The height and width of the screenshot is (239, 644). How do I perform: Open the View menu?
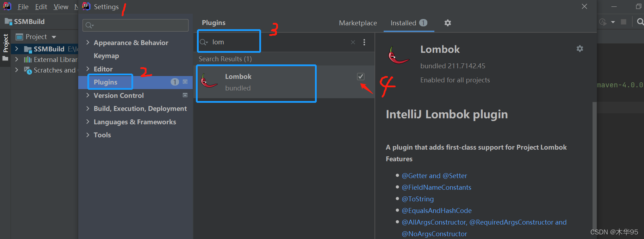click(x=61, y=7)
